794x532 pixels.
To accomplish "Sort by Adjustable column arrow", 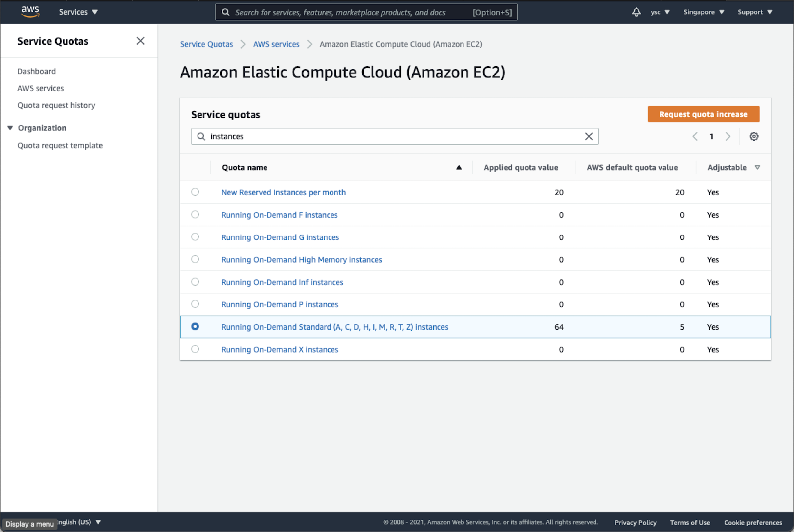I will click(757, 168).
